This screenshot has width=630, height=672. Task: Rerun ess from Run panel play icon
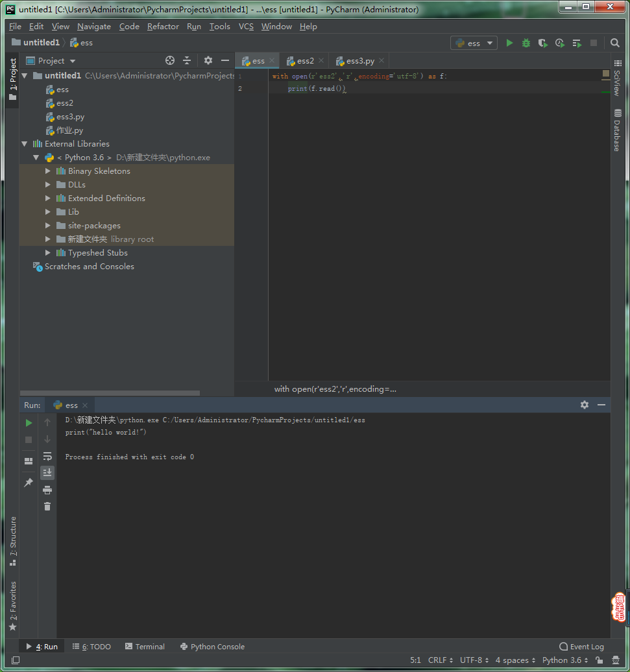(29, 423)
